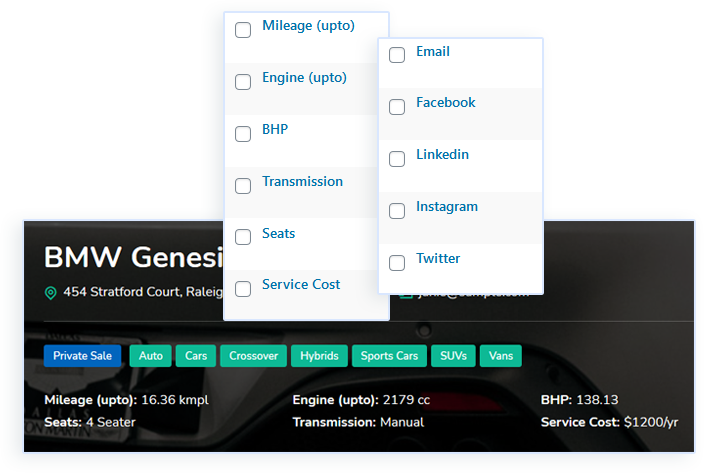
Task: Enable the Transmission checkbox
Action: (243, 186)
